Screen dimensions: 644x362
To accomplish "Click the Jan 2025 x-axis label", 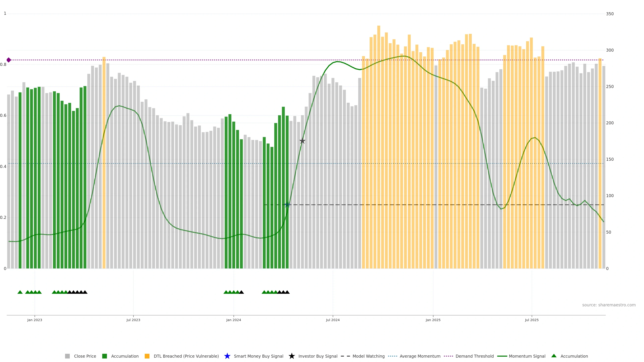I will (x=433, y=320).
